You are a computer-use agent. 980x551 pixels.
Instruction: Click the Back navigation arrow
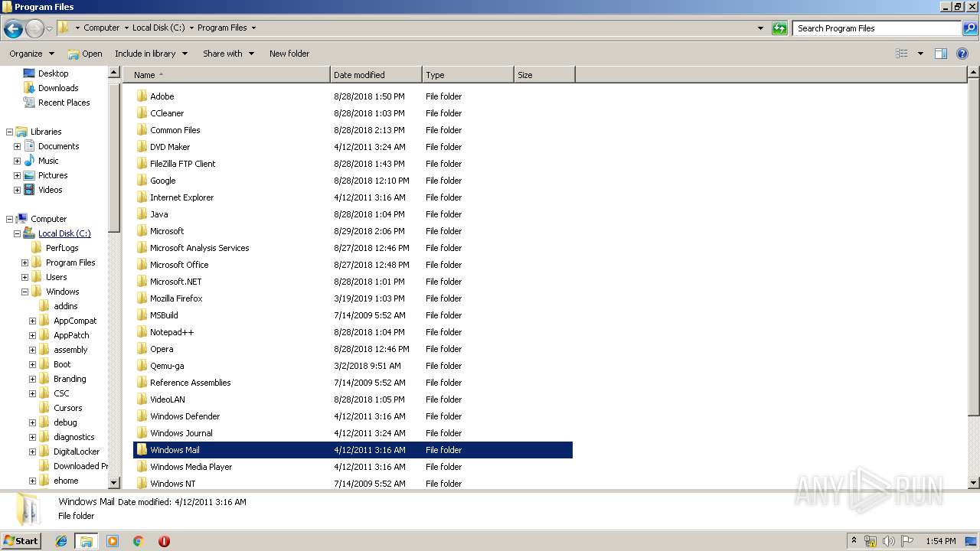(13, 29)
